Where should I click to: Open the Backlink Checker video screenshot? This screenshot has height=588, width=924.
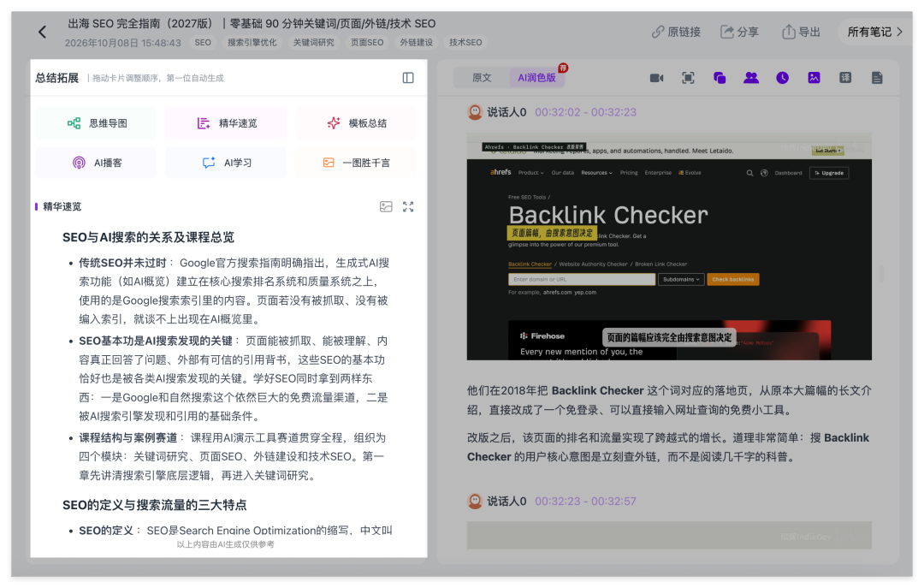point(669,246)
